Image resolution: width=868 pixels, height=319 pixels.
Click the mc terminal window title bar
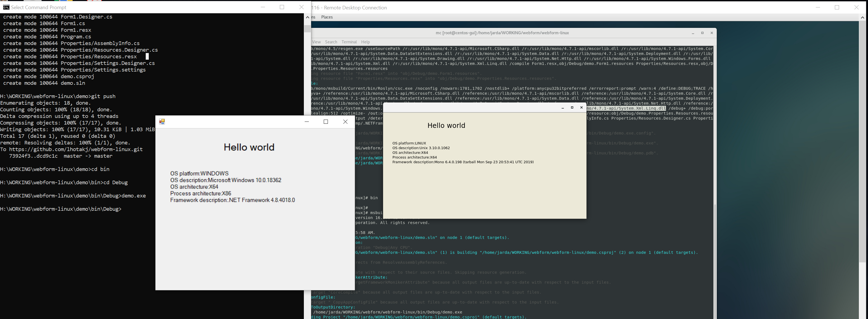[502, 33]
